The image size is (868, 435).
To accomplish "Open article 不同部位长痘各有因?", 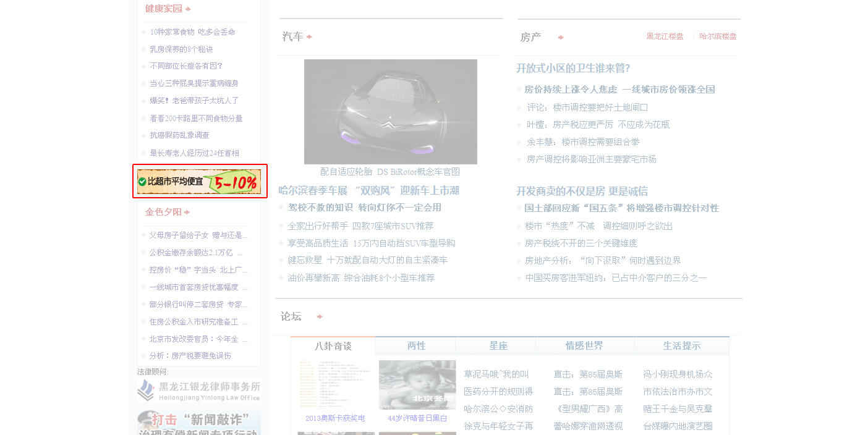I will click(186, 66).
